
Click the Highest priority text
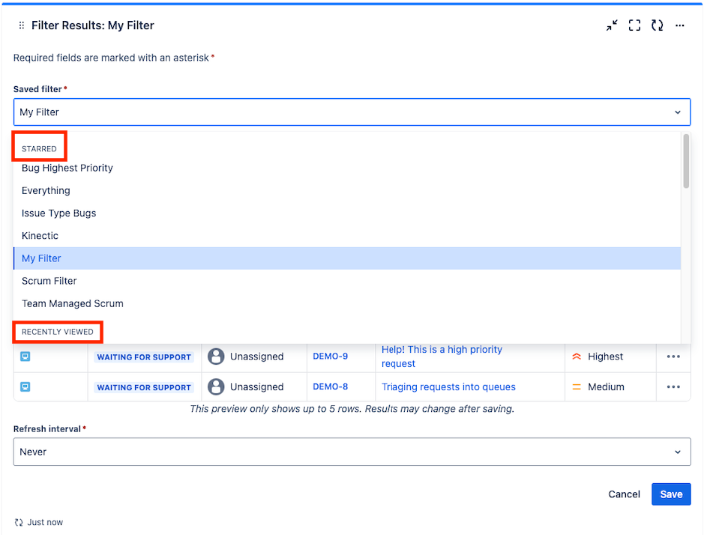click(605, 357)
